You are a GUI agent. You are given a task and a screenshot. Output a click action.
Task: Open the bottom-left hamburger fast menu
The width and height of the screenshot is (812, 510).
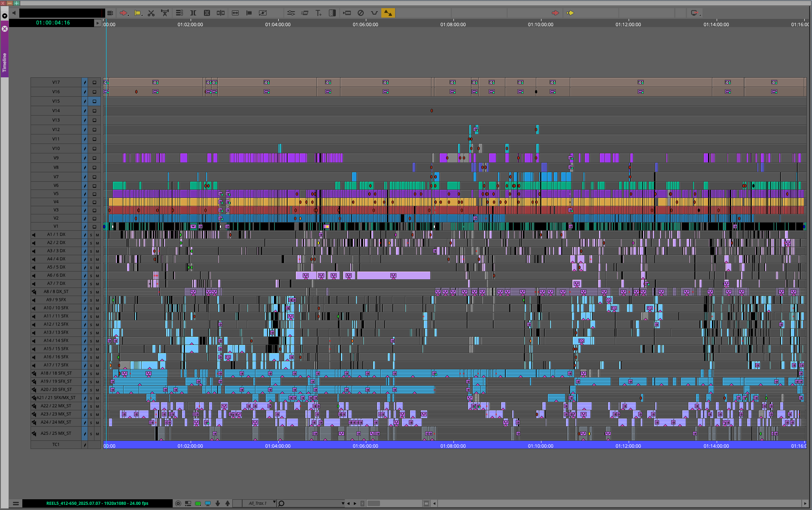tap(15, 504)
